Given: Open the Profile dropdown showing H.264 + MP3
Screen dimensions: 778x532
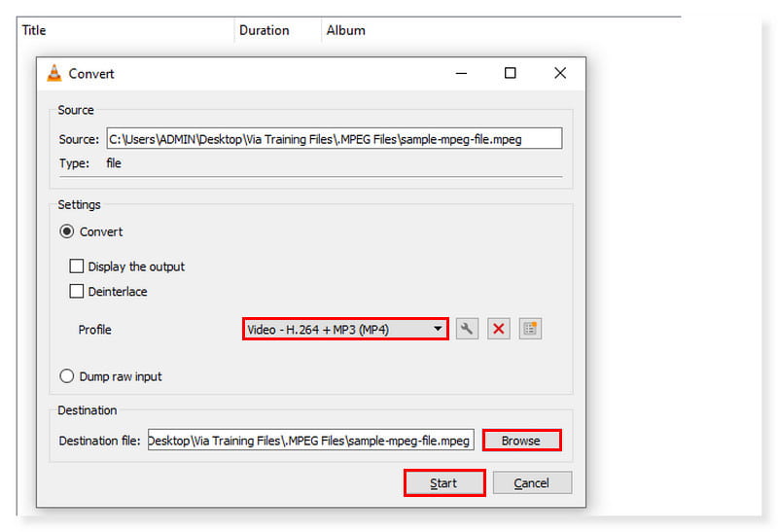Looking at the screenshot, I should 345,330.
